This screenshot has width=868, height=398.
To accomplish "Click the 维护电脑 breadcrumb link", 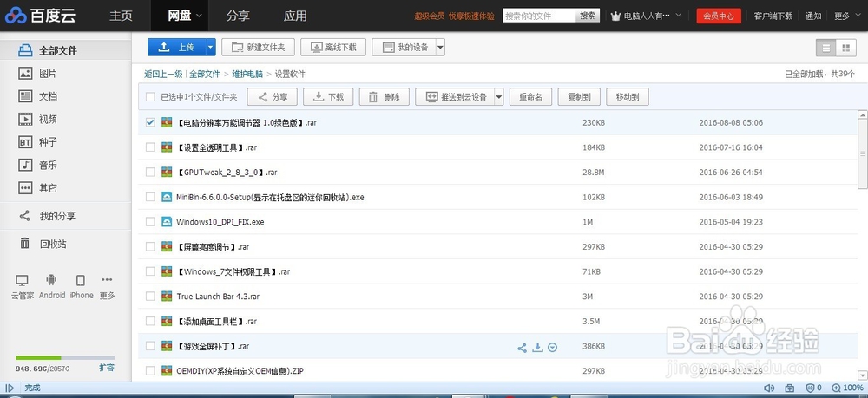I will pyautogui.click(x=247, y=74).
